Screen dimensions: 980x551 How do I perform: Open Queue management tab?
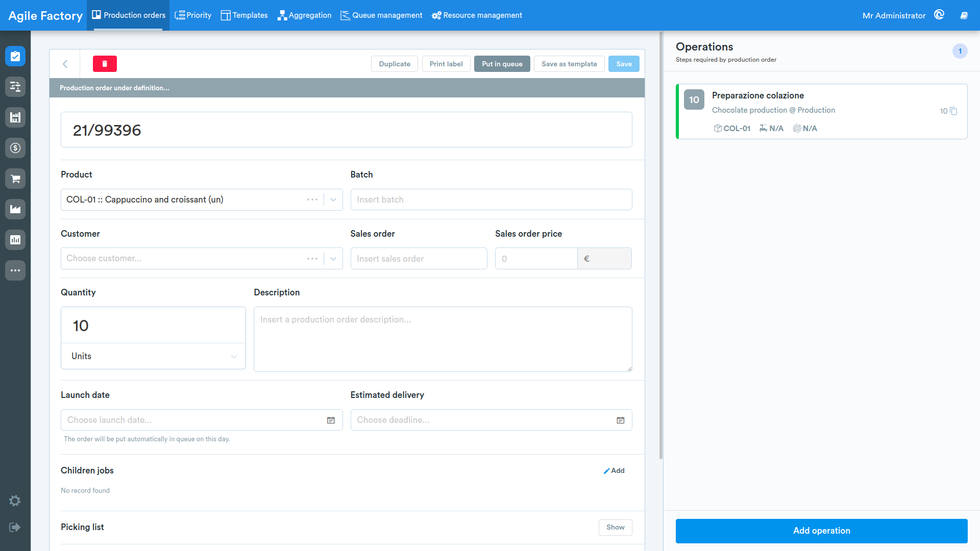[382, 15]
